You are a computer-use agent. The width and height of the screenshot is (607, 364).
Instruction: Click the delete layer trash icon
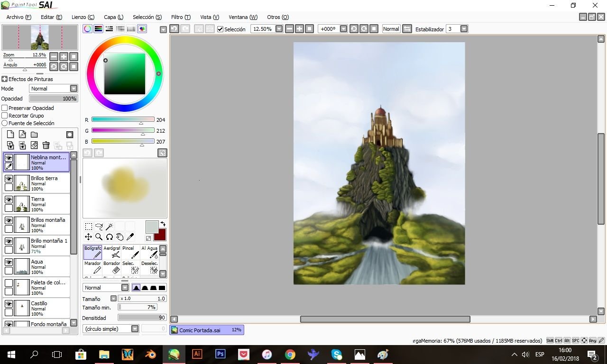point(46,146)
